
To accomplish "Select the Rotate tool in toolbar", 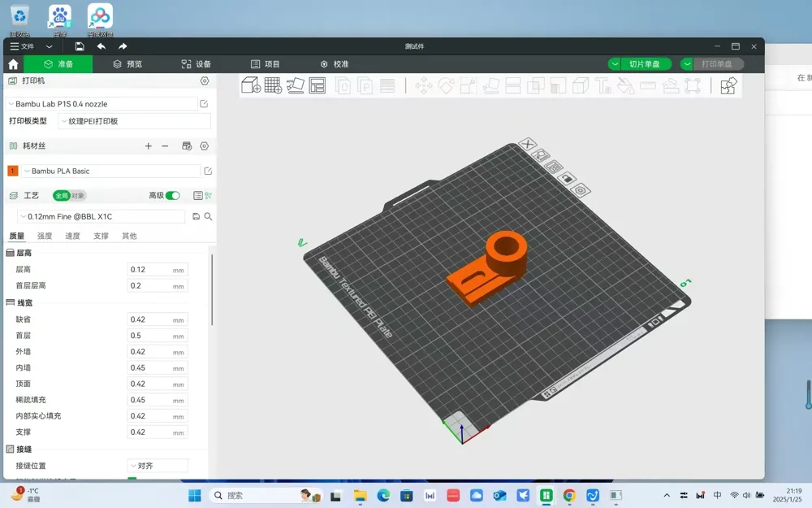I will (x=446, y=85).
